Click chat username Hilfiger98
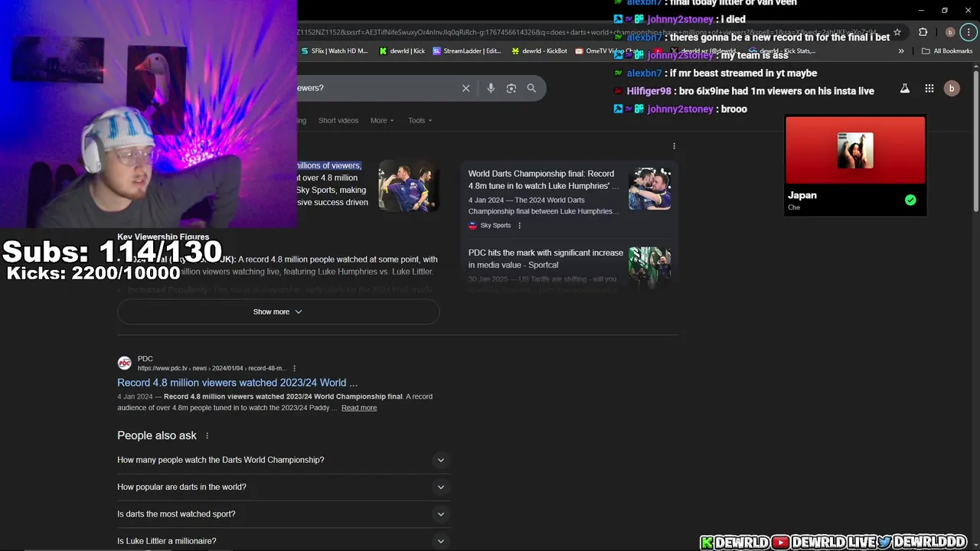Viewport: 980px width, 551px height. [648, 91]
